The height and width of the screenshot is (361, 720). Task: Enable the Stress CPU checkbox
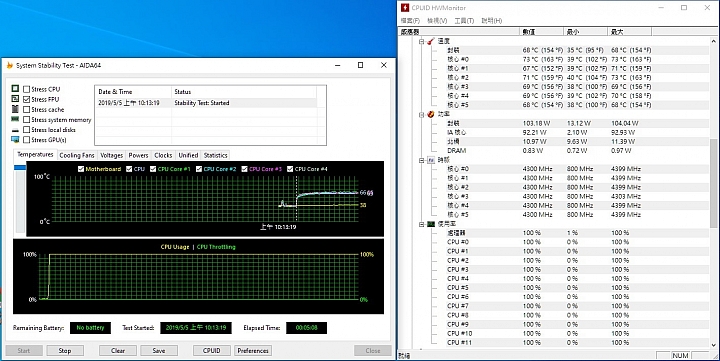(27, 89)
